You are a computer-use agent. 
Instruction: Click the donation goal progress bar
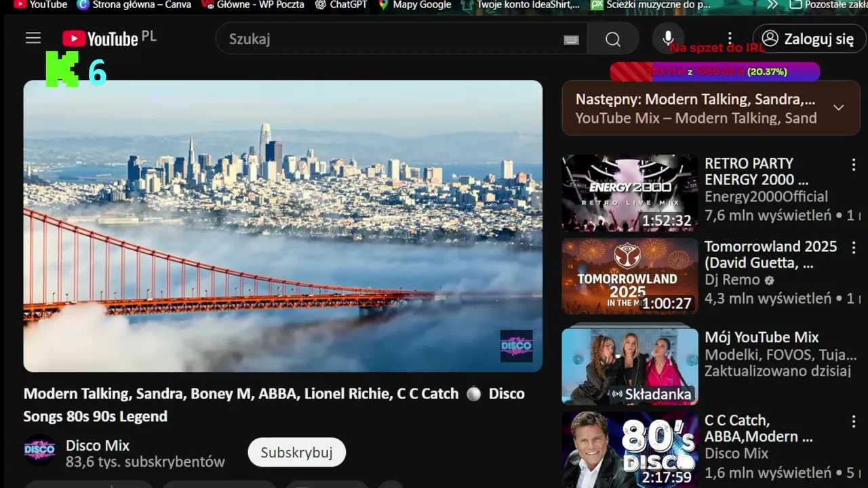pos(715,72)
